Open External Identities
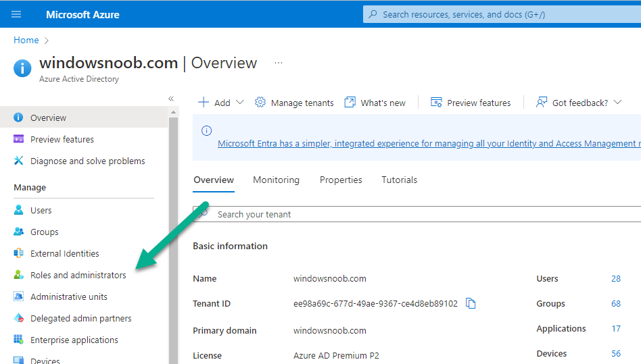The width and height of the screenshot is (641, 364). pos(65,253)
